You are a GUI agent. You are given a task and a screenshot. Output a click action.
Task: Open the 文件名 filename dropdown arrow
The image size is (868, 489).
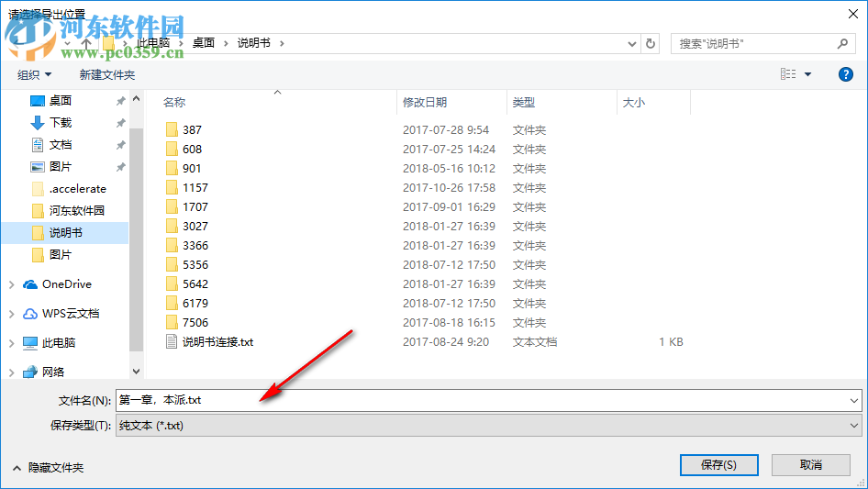point(853,400)
